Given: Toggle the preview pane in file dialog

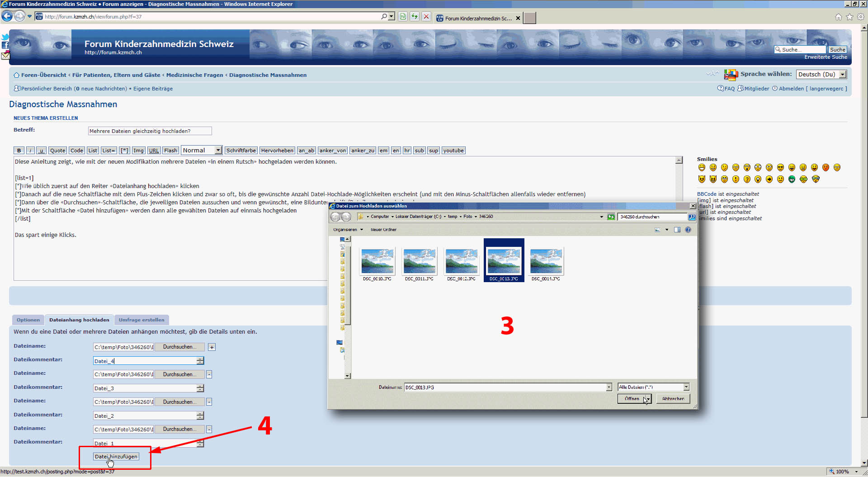Looking at the screenshot, I should click(x=677, y=230).
